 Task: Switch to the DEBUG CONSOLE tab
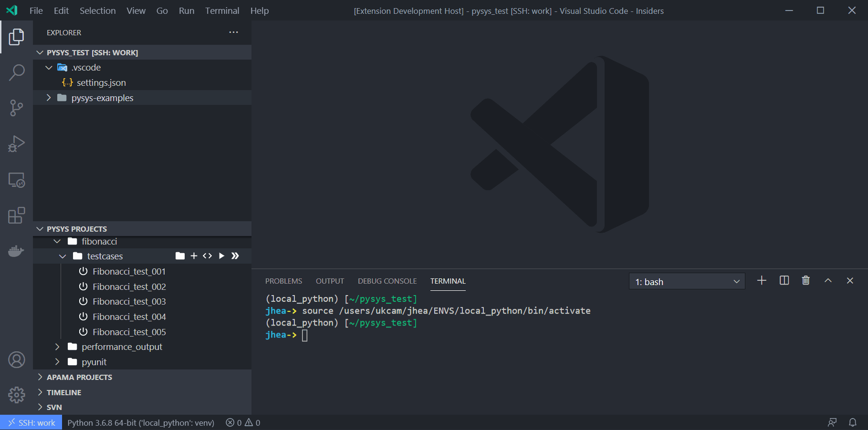click(387, 281)
